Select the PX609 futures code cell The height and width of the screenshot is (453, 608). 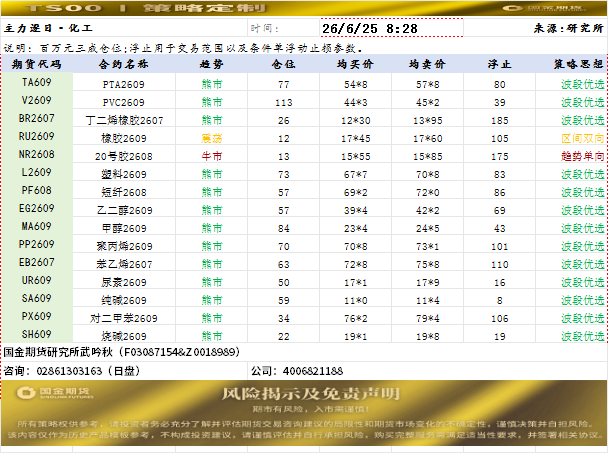point(36,316)
